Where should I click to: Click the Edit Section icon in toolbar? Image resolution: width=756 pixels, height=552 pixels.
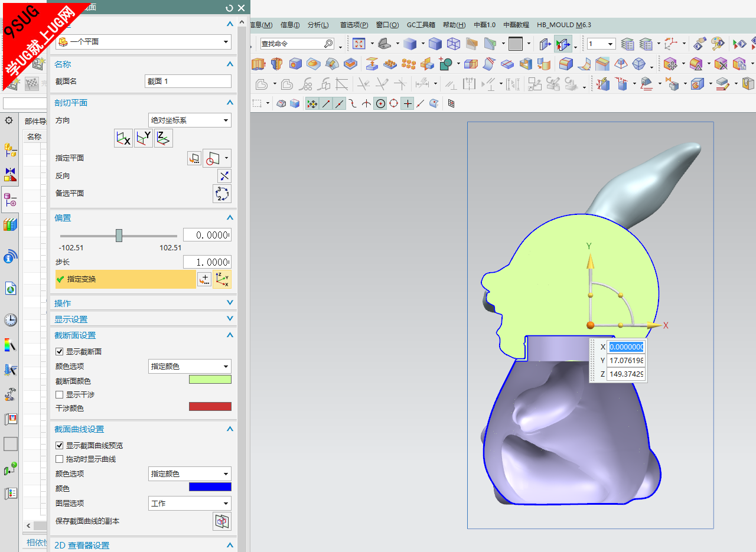[545, 44]
